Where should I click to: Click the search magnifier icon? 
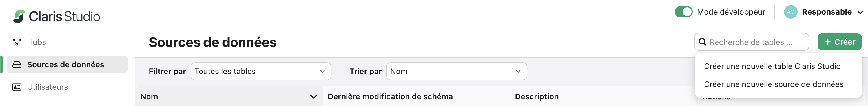pyautogui.click(x=703, y=42)
